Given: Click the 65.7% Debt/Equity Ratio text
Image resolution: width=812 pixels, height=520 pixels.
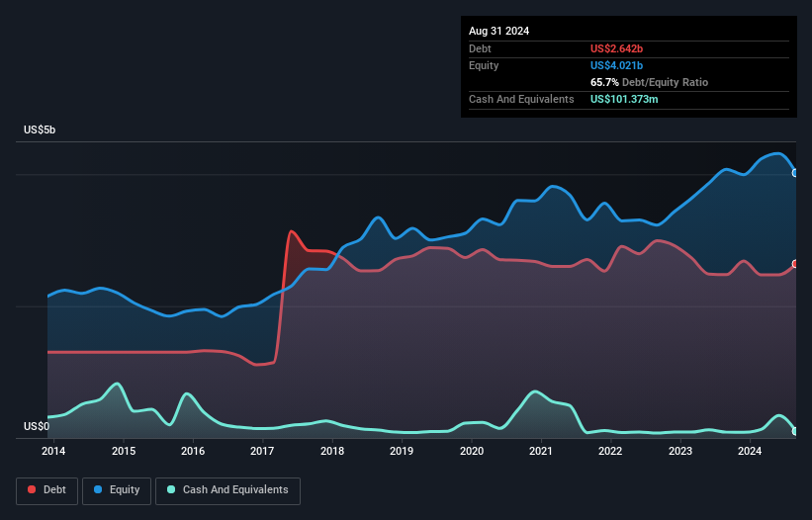Looking at the screenshot, I should [649, 82].
